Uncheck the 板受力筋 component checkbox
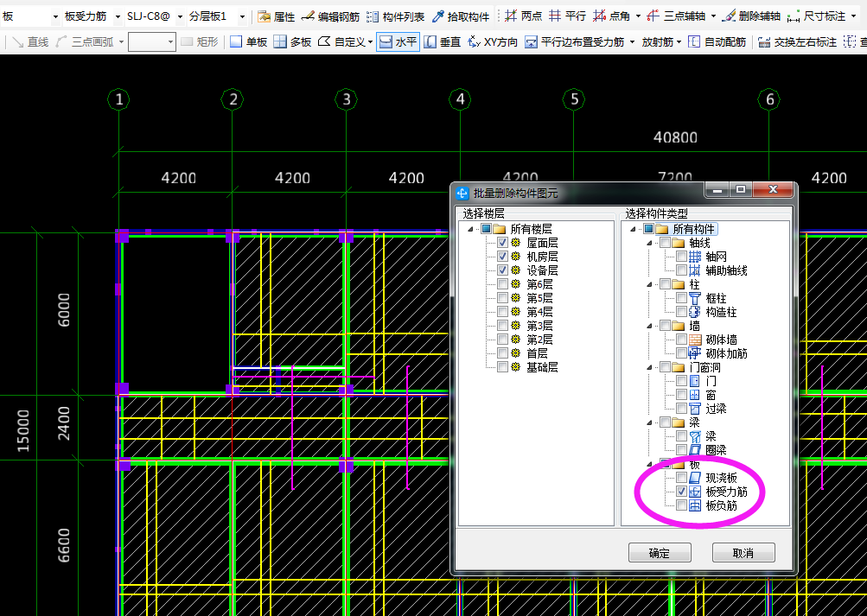The height and width of the screenshot is (616, 867). [x=682, y=492]
